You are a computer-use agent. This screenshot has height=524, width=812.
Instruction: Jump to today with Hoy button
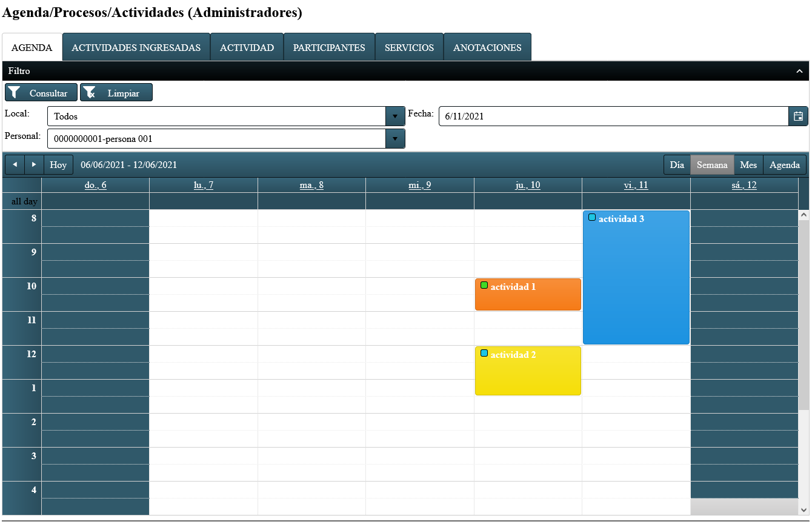58,165
